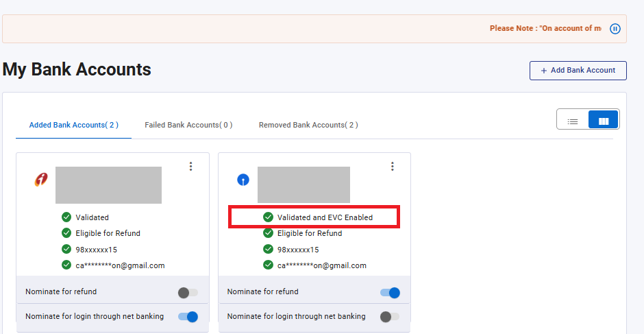This screenshot has width=644, height=334.
Task: Open three-dot menu on second bank card
Action: (x=392, y=167)
